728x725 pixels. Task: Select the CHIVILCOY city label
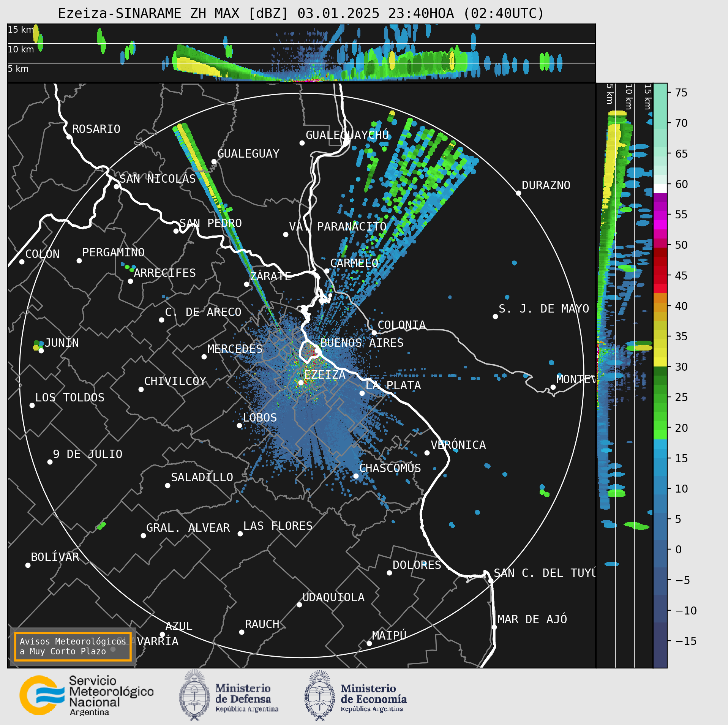175,381
